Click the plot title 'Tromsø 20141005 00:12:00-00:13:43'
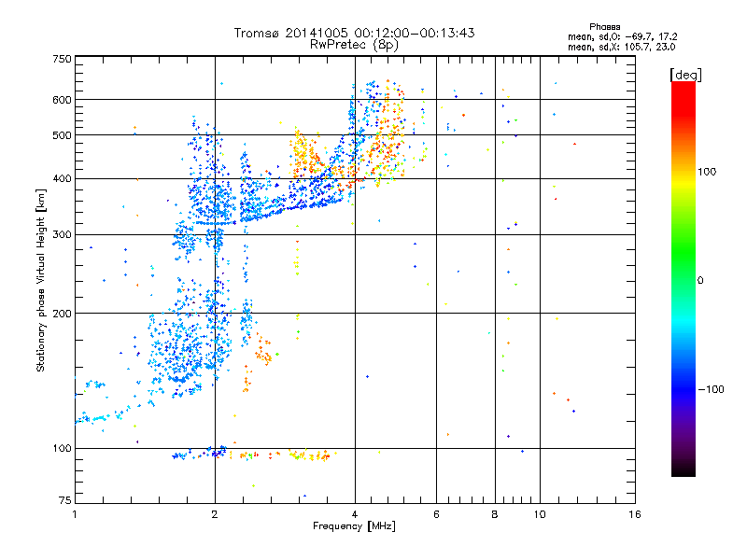The image size is (747, 560). (x=354, y=33)
